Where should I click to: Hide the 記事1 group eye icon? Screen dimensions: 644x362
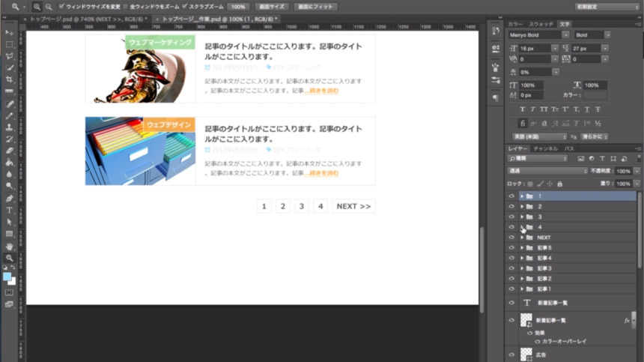511,289
